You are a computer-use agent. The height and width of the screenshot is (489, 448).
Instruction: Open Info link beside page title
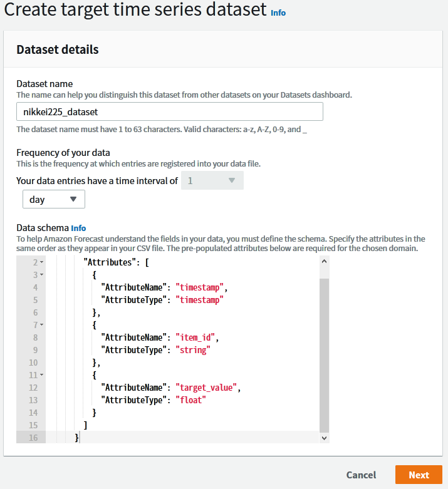click(278, 13)
